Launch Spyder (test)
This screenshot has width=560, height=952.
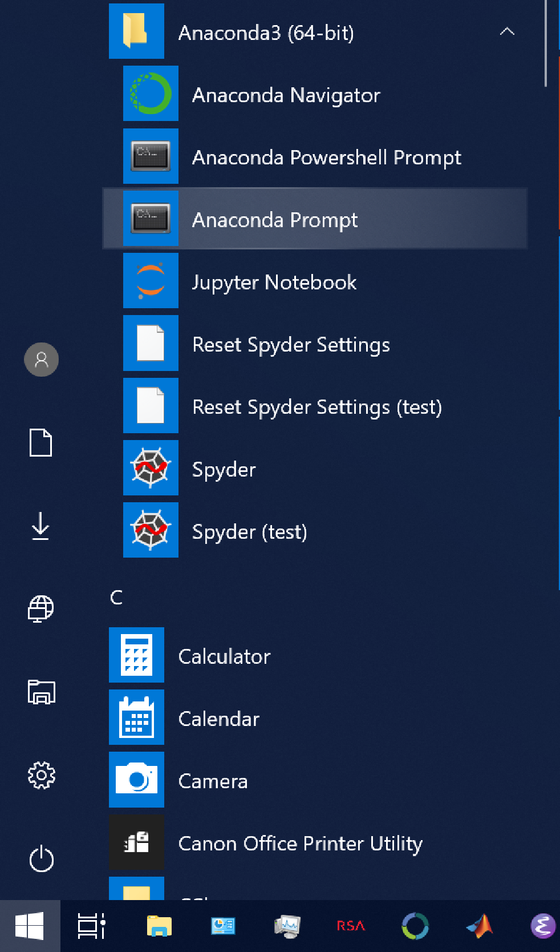(315, 530)
